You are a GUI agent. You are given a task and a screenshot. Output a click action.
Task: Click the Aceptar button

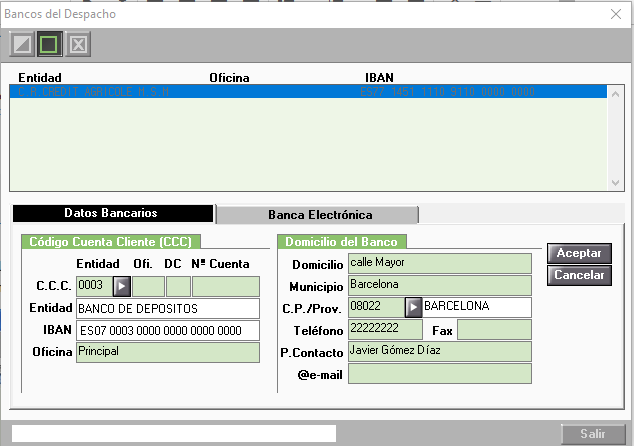point(579,253)
